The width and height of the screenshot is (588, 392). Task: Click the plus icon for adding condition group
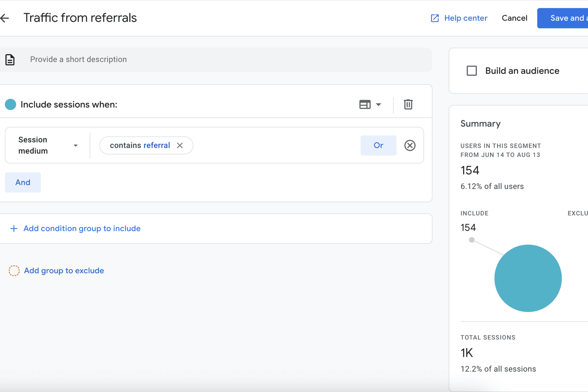14,228
